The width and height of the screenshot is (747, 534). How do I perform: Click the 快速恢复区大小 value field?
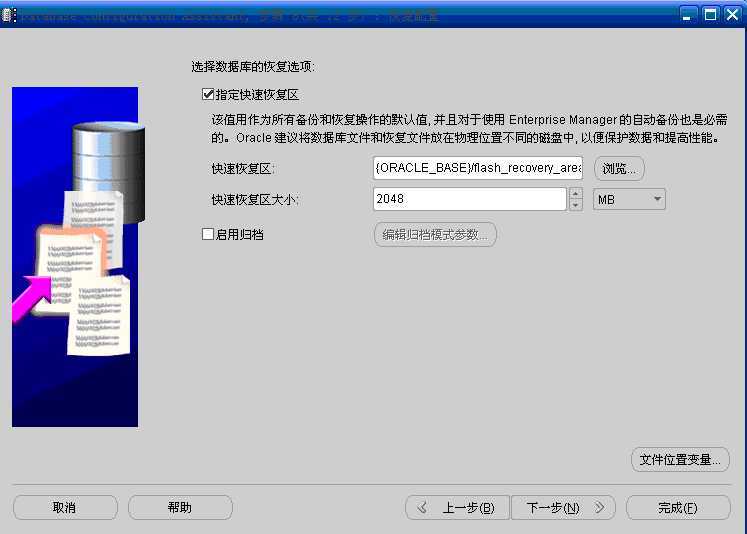tap(470, 199)
